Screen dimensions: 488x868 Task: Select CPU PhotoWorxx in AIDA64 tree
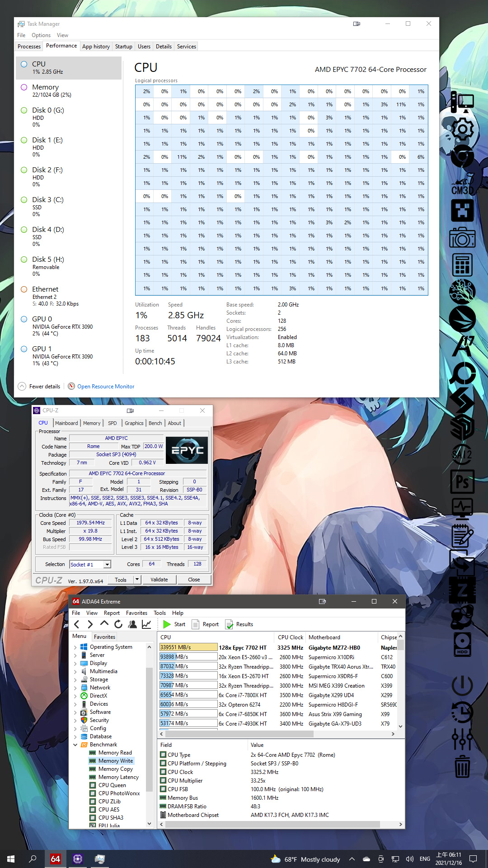coord(118,793)
